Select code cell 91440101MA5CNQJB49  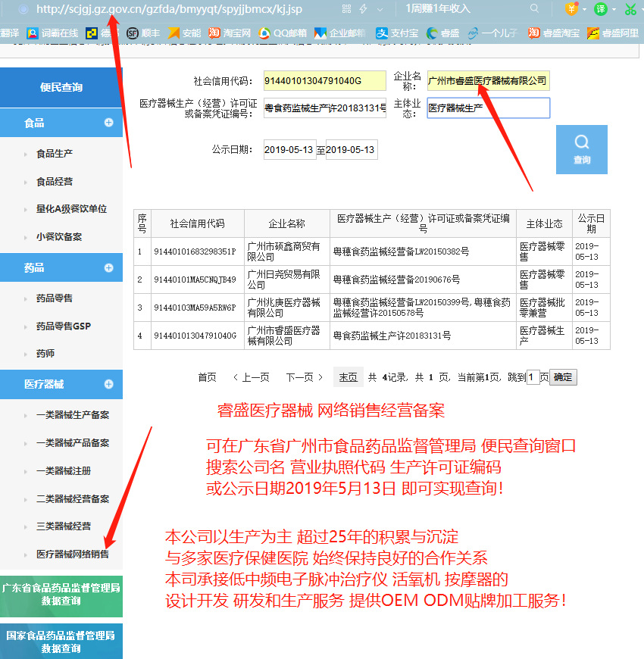(197, 280)
